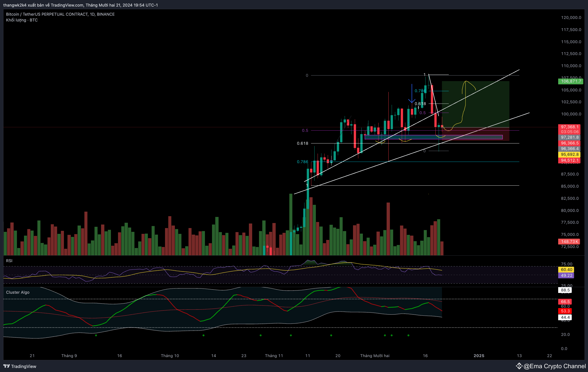Viewport: 588px width, 372px height.
Task: Select the RSI panel title
Action: [9, 261]
